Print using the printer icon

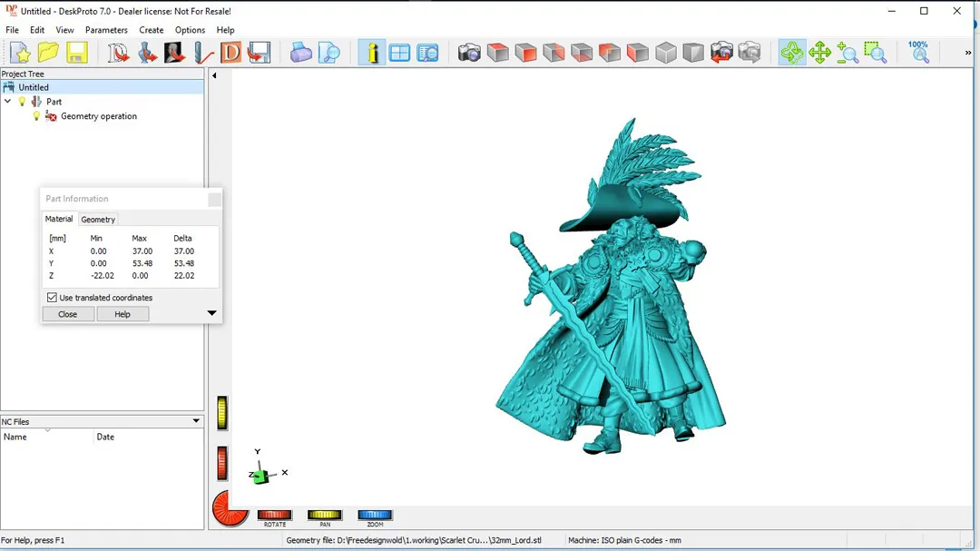tap(300, 53)
